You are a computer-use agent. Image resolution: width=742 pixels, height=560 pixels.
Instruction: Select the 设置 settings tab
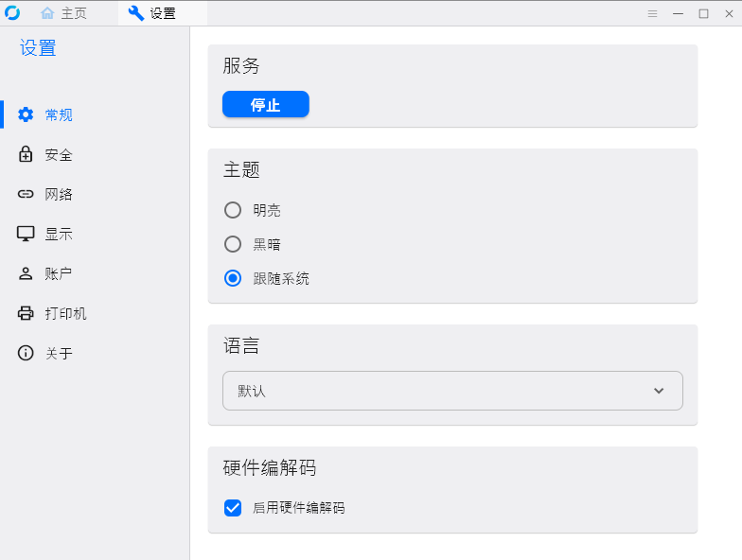[153, 13]
